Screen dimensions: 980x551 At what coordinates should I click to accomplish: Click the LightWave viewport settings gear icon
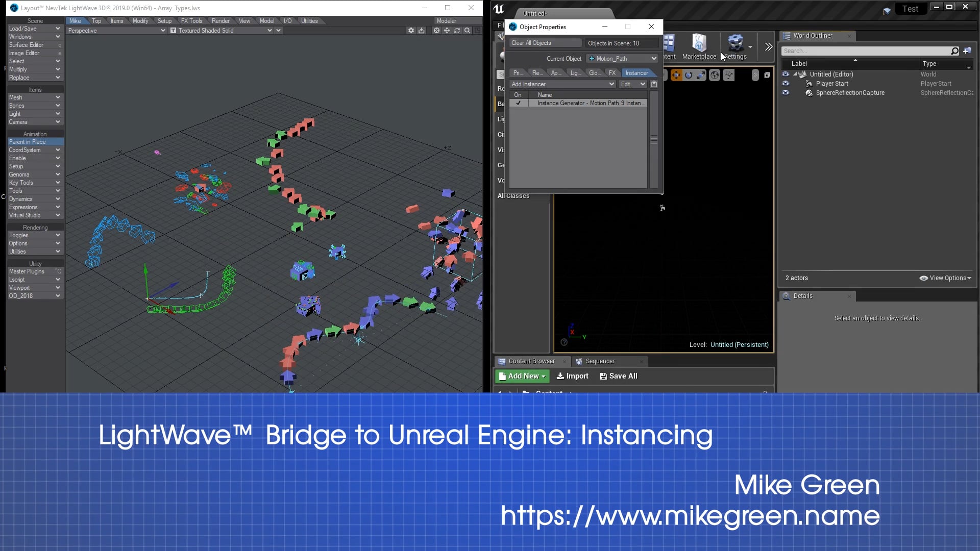pos(411,31)
